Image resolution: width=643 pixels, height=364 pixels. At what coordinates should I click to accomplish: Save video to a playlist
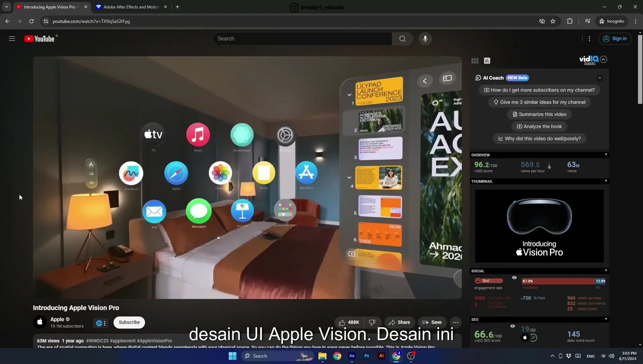[432, 323]
